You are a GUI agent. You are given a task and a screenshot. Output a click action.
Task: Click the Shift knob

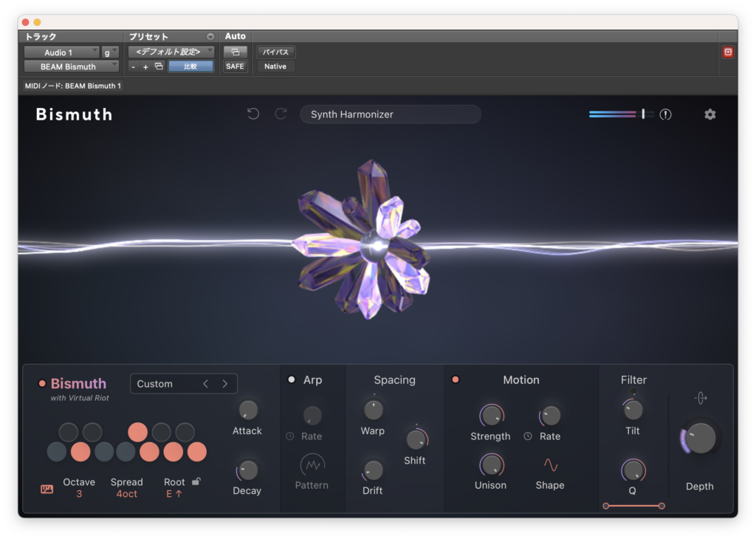pyautogui.click(x=416, y=439)
